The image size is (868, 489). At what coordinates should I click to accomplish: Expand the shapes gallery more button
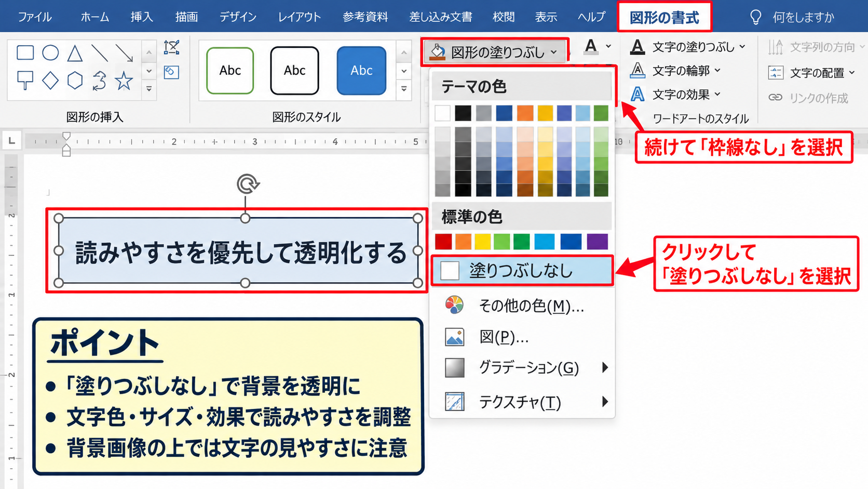[x=149, y=89]
